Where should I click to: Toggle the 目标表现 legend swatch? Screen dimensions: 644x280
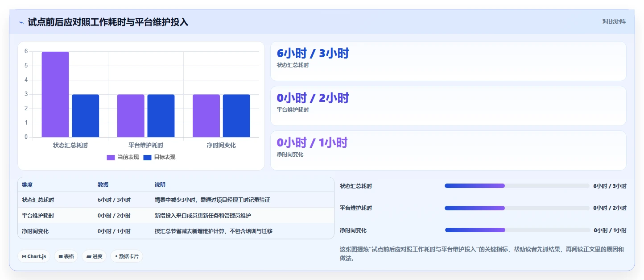(x=148, y=157)
